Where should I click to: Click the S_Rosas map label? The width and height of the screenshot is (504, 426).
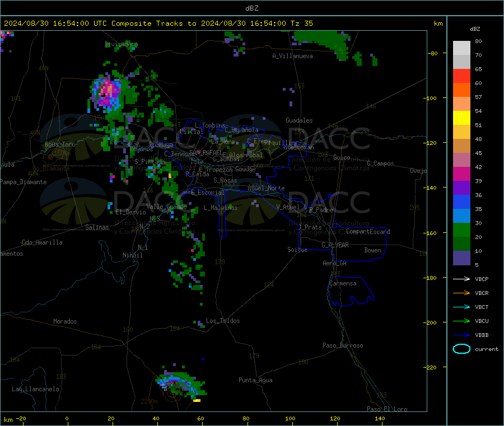coord(225,180)
